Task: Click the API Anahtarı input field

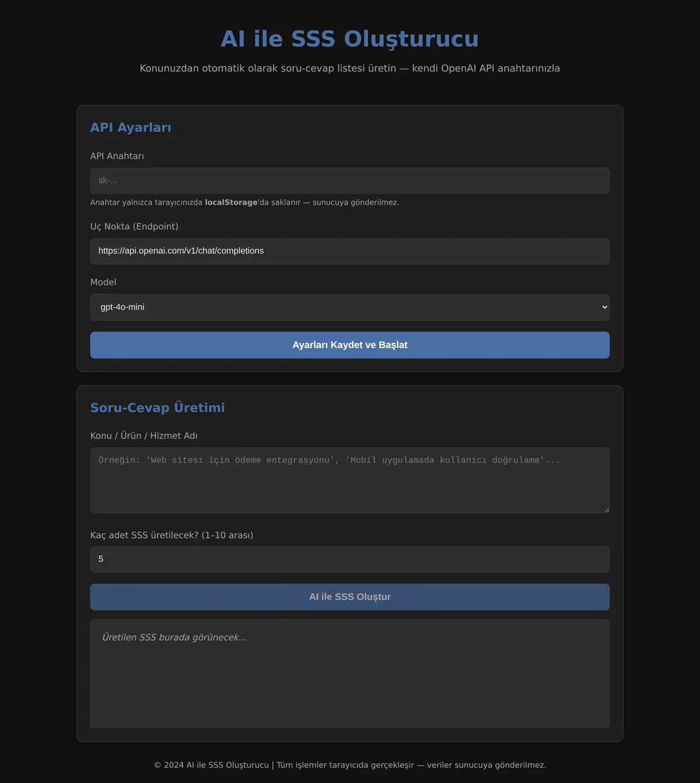Action: 350,181
